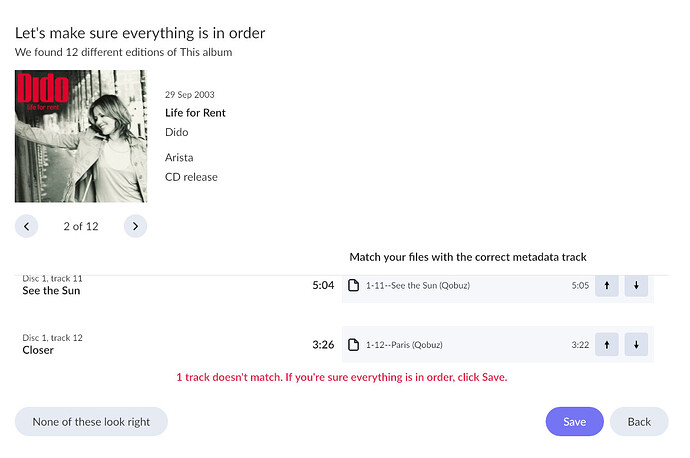Advance to the next album edition

[x=135, y=226]
